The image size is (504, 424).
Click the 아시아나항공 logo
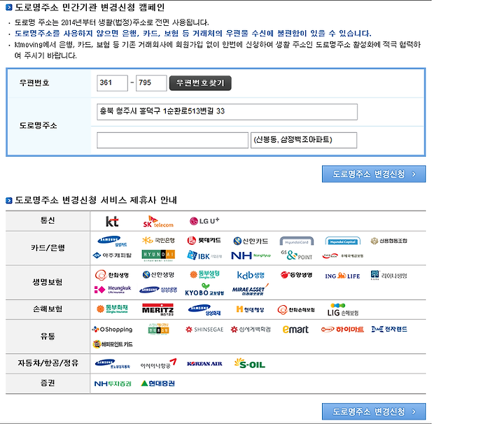(x=158, y=364)
